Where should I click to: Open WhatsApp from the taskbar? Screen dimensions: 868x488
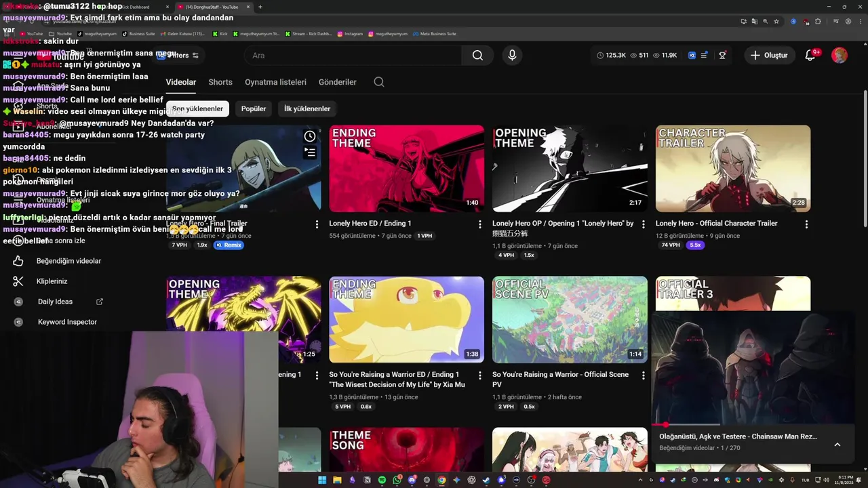tap(397, 480)
